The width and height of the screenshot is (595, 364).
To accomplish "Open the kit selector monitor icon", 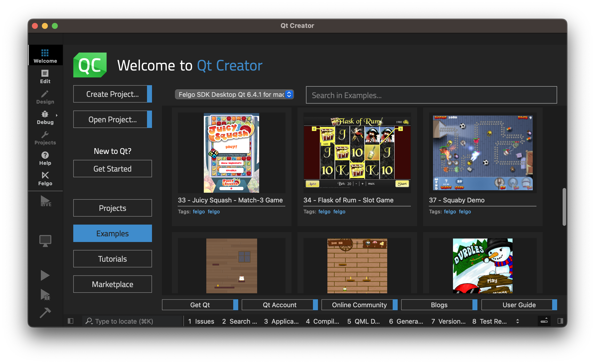I will coord(45,241).
